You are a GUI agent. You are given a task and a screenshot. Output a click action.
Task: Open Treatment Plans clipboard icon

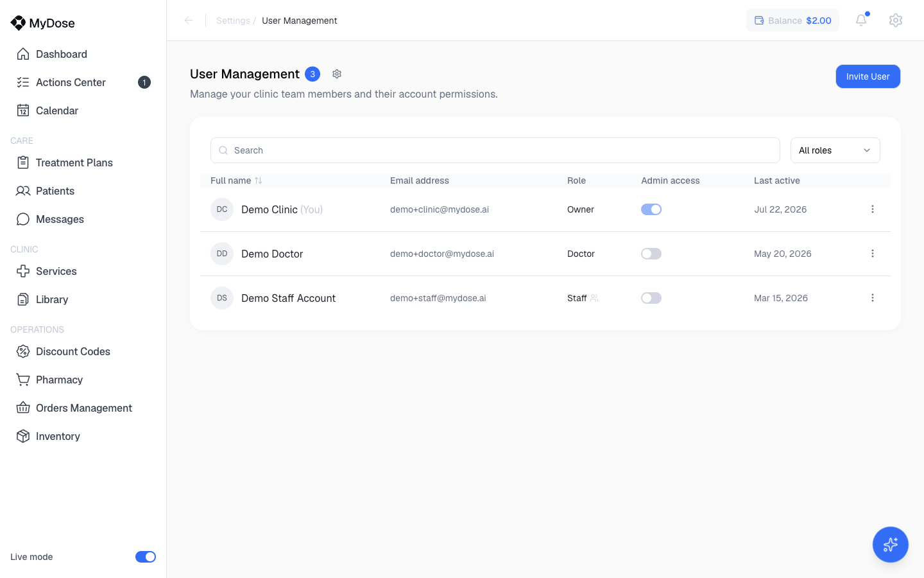(x=23, y=162)
